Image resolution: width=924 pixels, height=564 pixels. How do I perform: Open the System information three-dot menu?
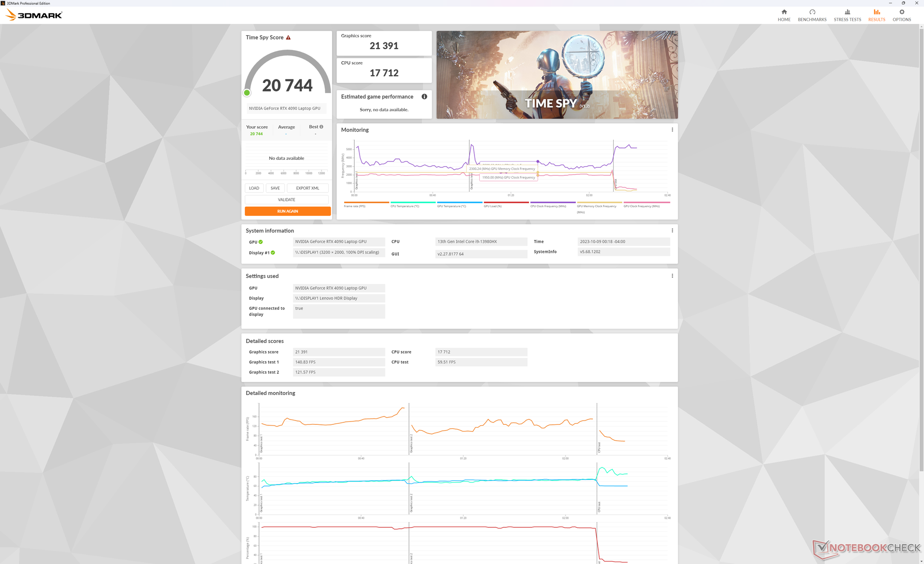coord(672,231)
